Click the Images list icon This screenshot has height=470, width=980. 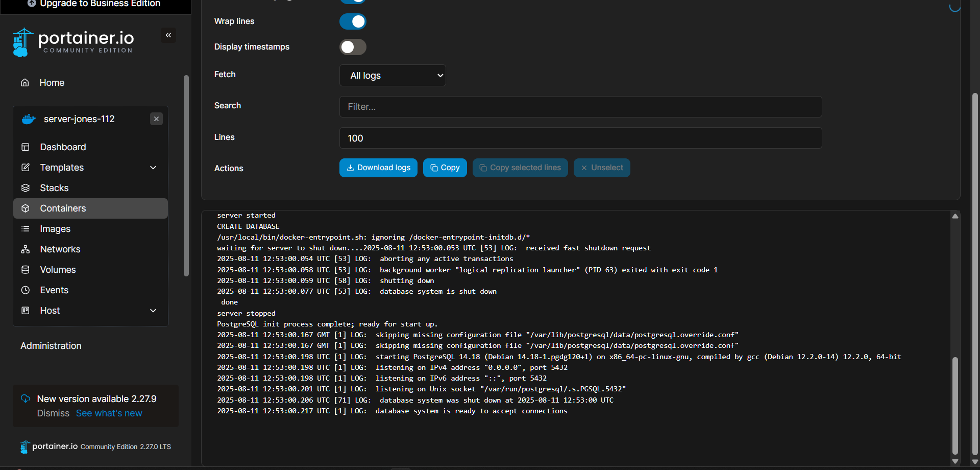click(26, 229)
